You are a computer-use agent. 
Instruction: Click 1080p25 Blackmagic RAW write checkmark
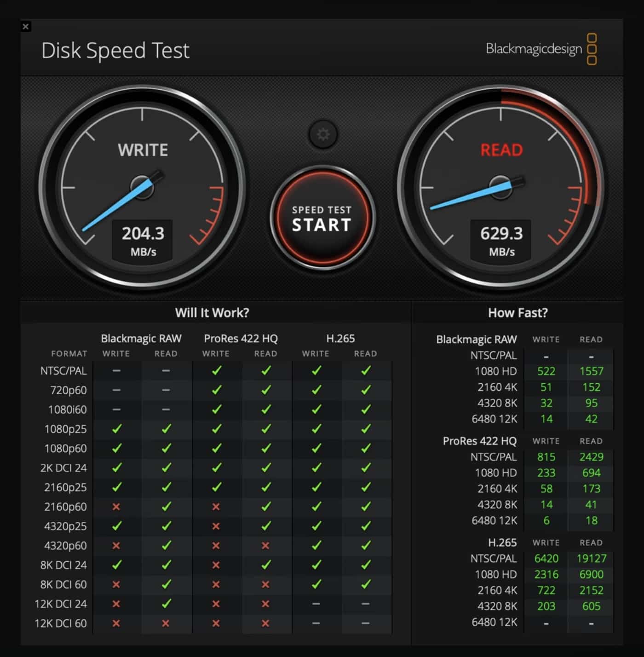click(117, 429)
